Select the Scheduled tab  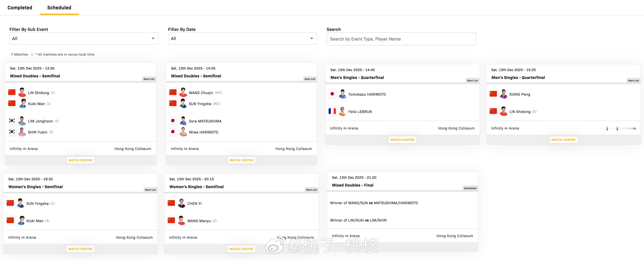pyautogui.click(x=59, y=8)
